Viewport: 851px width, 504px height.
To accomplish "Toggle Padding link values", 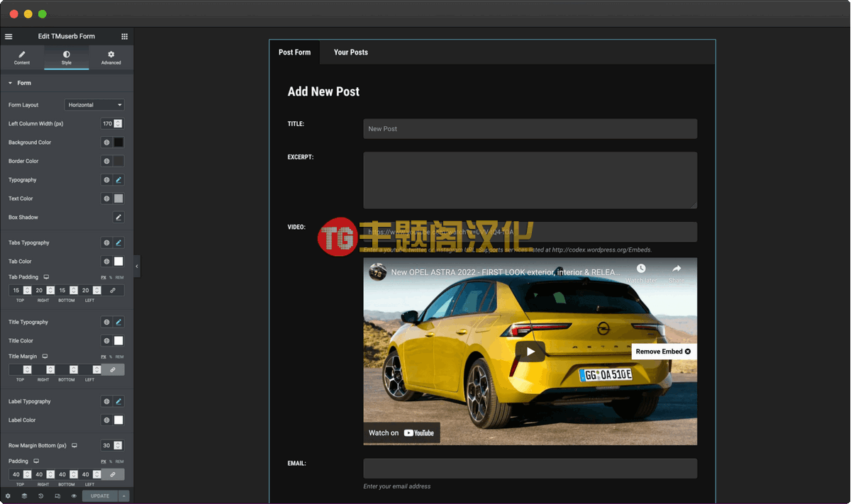I will pos(113,474).
